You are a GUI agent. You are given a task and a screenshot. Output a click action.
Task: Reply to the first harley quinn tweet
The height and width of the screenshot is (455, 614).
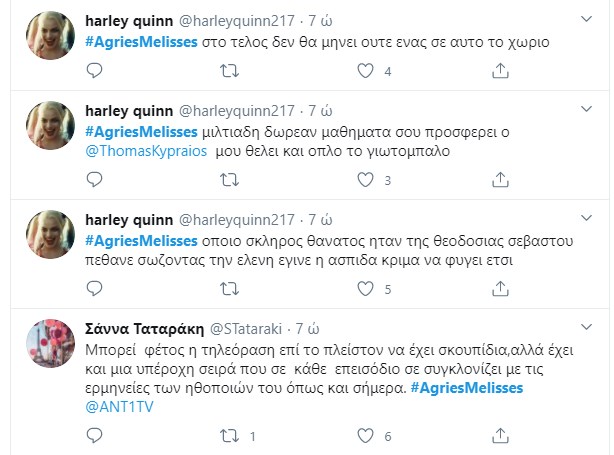(x=94, y=70)
